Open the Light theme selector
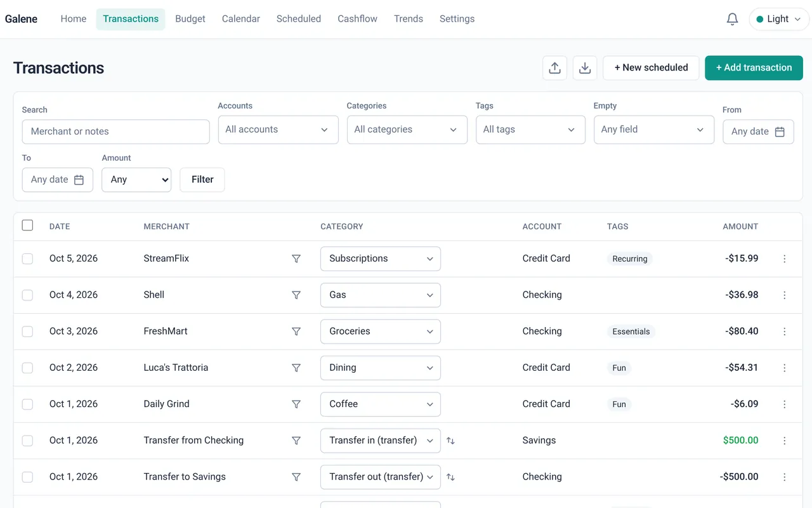The image size is (812, 508). click(779, 19)
